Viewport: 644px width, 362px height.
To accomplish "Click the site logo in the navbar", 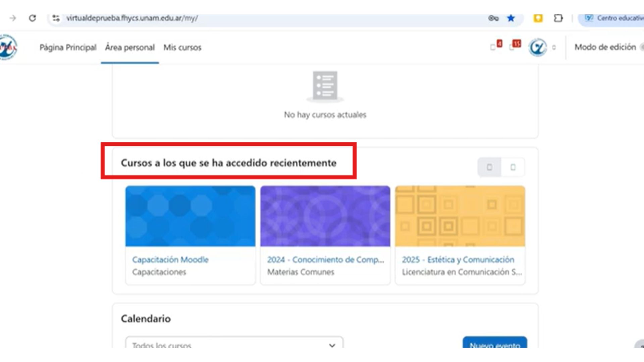I will [8, 47].
